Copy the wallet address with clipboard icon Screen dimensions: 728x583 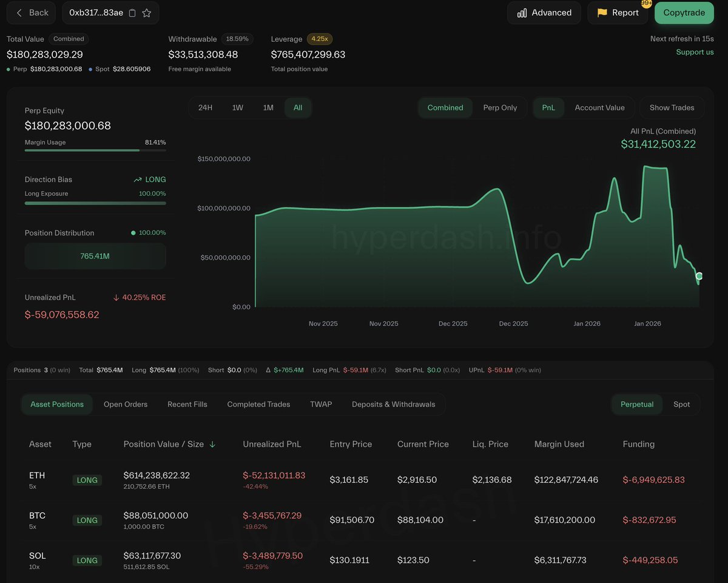tap(132, 13)
